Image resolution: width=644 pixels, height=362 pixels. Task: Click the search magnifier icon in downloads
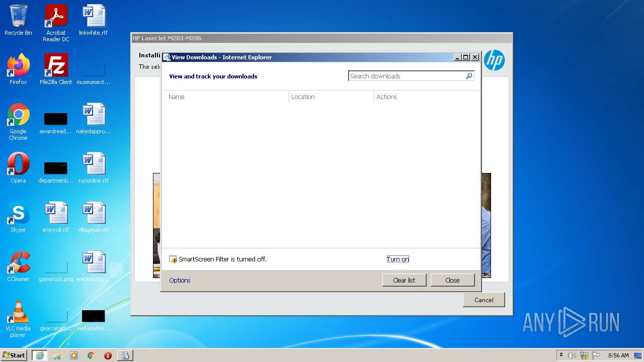click(469, 76)
